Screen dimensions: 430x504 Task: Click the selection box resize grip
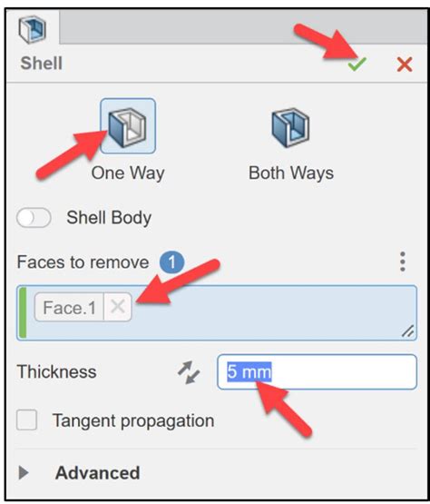click(407, 331)
